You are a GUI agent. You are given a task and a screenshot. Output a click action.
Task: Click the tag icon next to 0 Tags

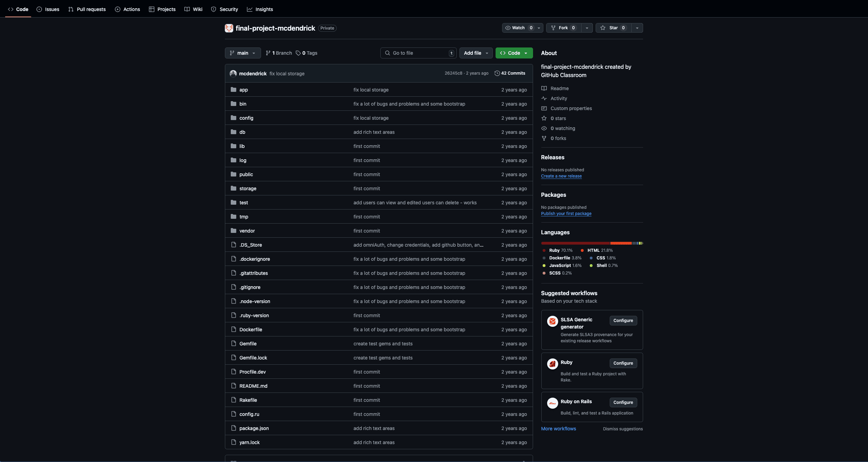coord(298,53)
